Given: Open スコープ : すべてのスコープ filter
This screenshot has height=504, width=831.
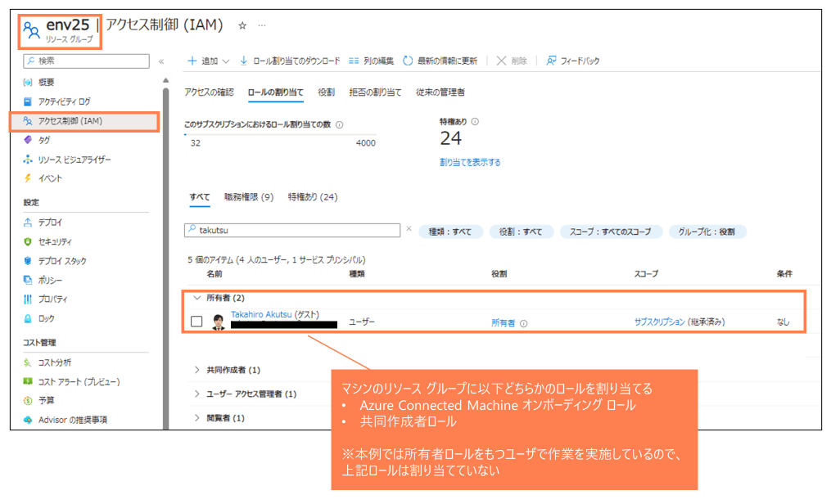Looking at the screenshot, I should [611, 232].
